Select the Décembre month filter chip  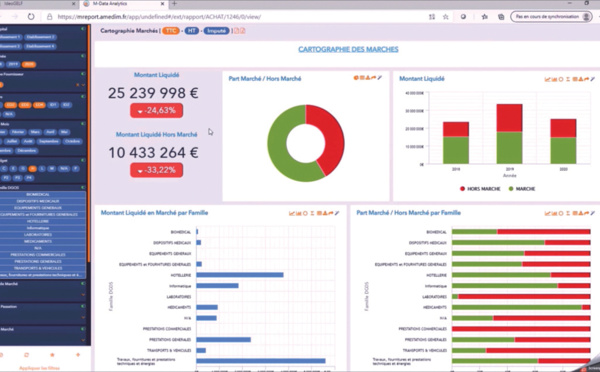26,150
